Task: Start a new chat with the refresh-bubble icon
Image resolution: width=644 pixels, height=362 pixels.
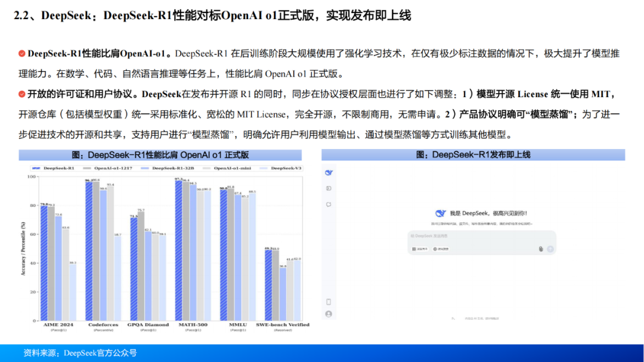Action: click(x=329, y=204)
